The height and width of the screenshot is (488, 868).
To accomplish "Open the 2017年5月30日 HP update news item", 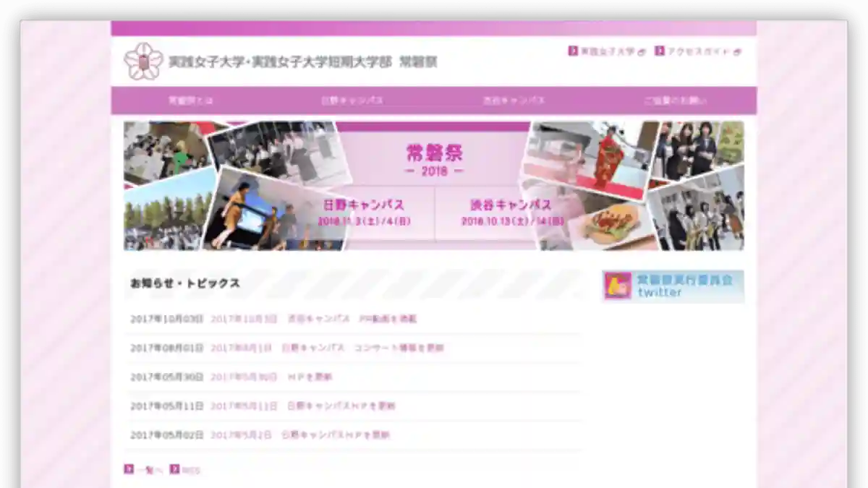I will (271, 377).
